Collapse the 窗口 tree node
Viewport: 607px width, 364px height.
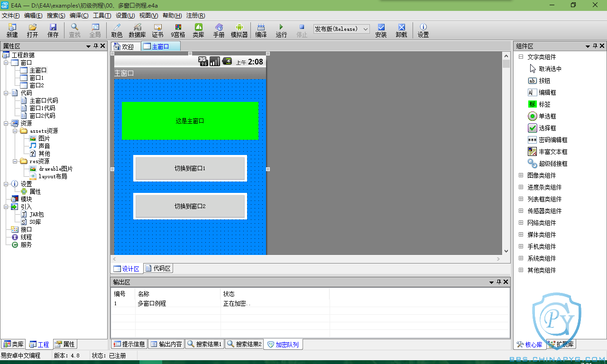coord(6,63)
